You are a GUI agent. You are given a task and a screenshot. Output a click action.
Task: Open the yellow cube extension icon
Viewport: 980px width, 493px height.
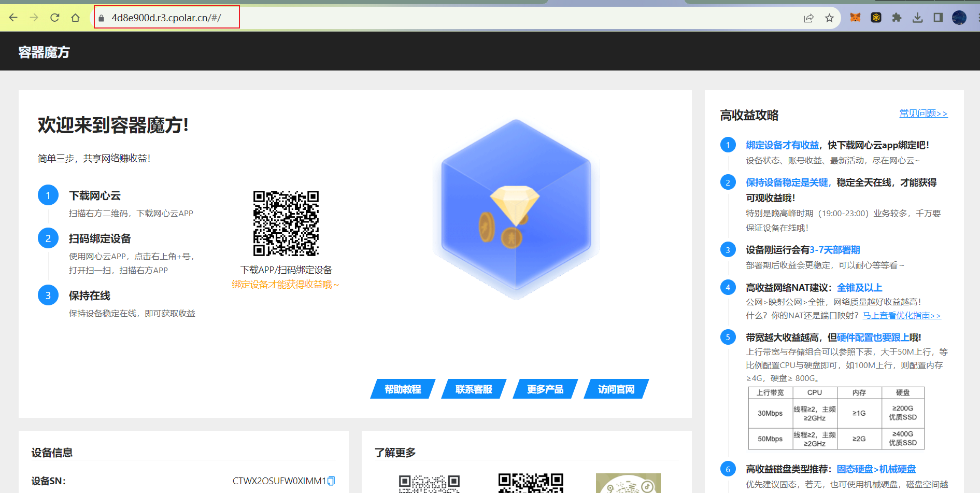(876, 18)
